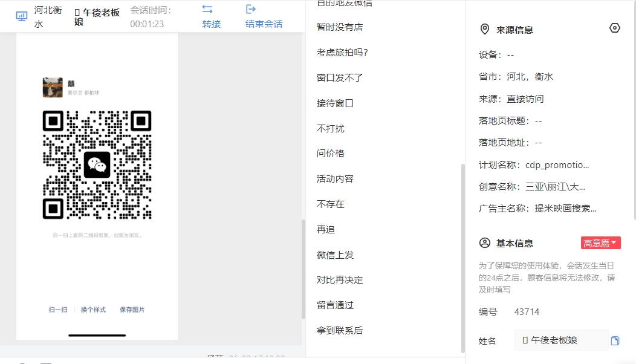Open the hexagon settings icon in 来源信息
Screen dimensions: 636x364
point(614,28)
